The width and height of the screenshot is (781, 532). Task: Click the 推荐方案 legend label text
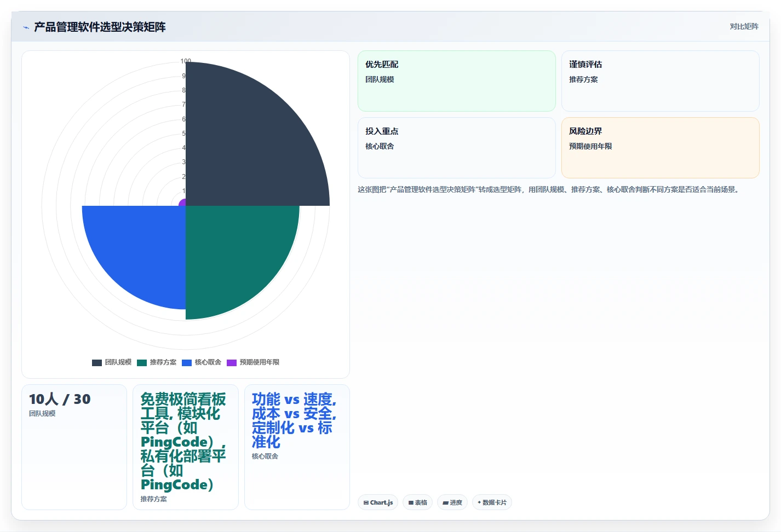(163, 362)
